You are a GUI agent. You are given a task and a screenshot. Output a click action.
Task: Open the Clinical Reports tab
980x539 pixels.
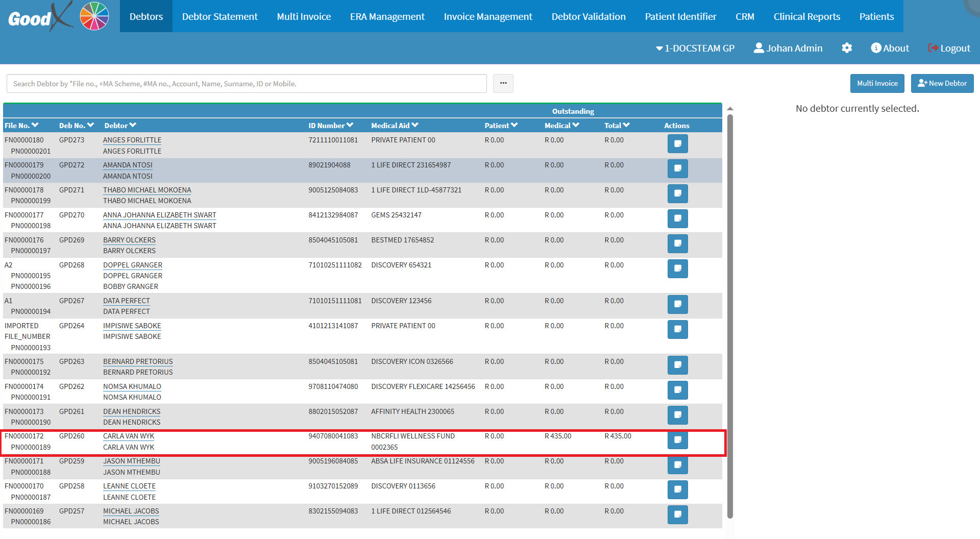pos(806,16)
